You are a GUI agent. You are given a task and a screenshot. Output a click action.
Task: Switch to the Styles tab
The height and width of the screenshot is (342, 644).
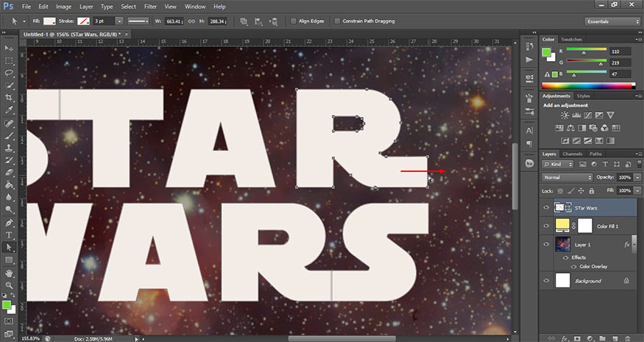[x=583, y=96]
